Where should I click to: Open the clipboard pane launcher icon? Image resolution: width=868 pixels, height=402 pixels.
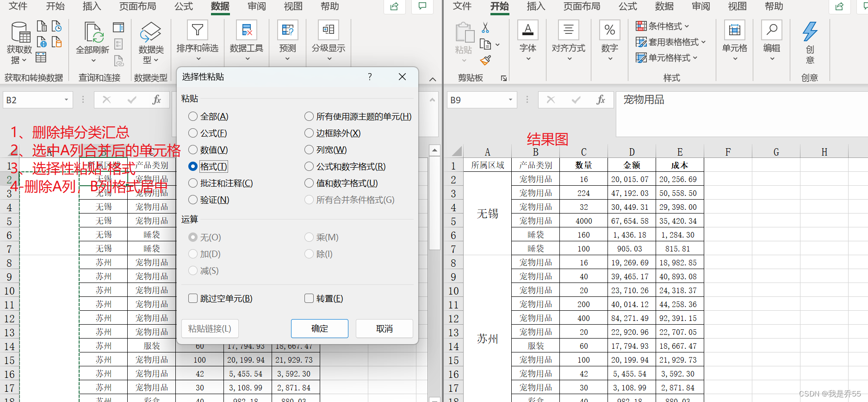coord(504,78)
